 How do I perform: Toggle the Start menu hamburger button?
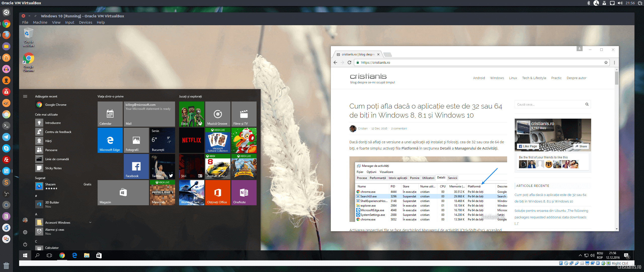point(25,96)
